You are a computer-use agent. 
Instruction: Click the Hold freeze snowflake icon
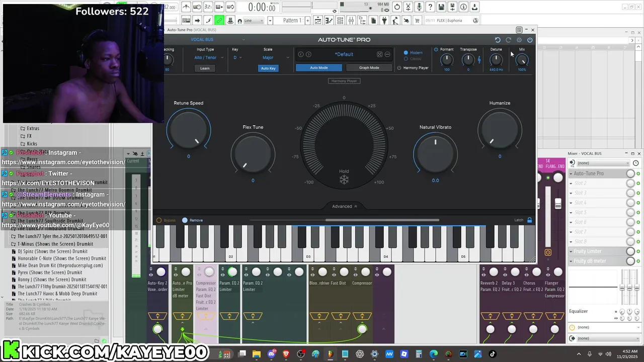pos(344,179)
